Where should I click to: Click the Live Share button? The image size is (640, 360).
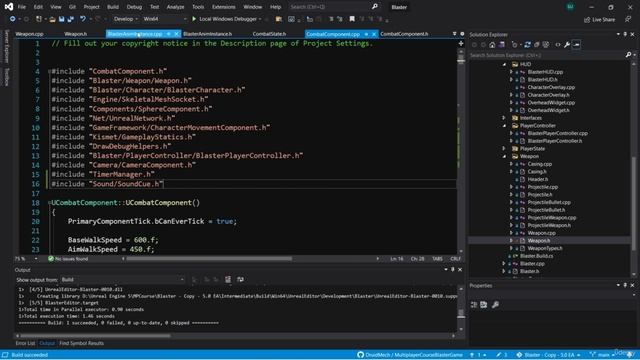click(x=599, y=20)
